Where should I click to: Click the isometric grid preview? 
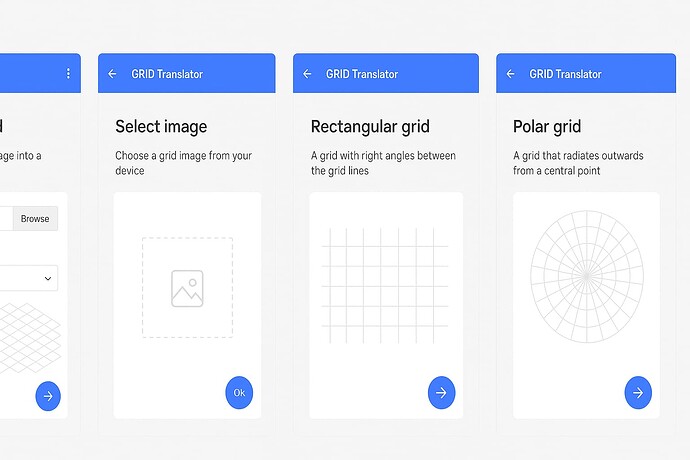[x=25, y=335]
